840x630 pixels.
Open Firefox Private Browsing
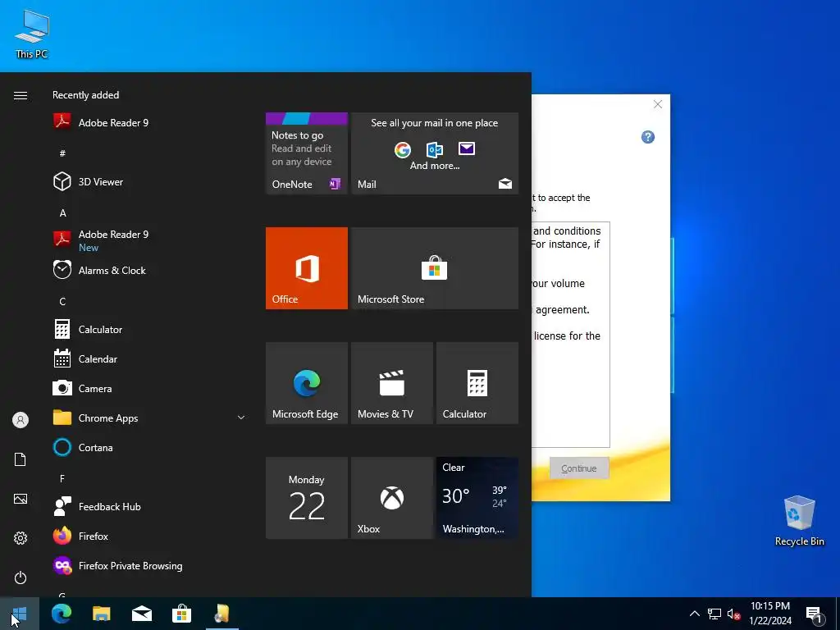[150, 565]
